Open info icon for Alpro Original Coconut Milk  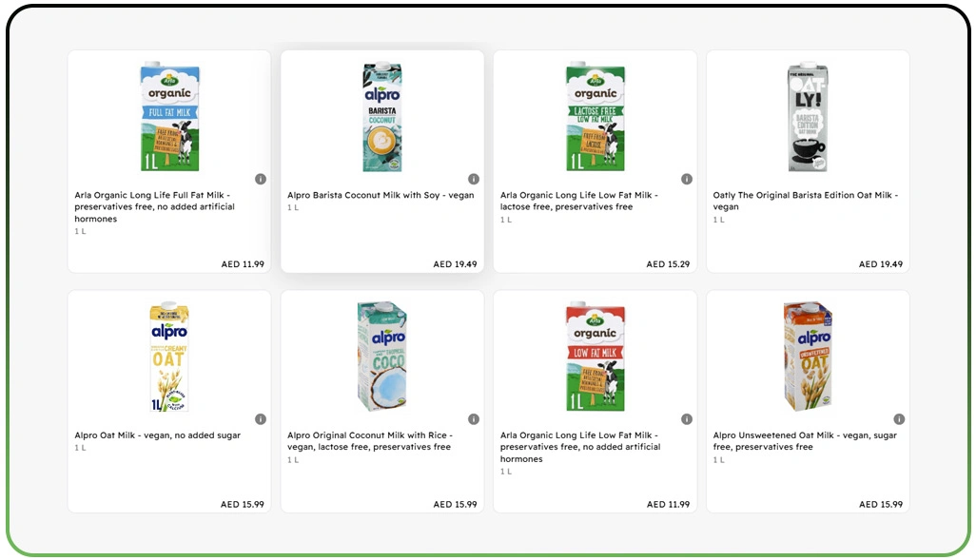click(474, 419)
